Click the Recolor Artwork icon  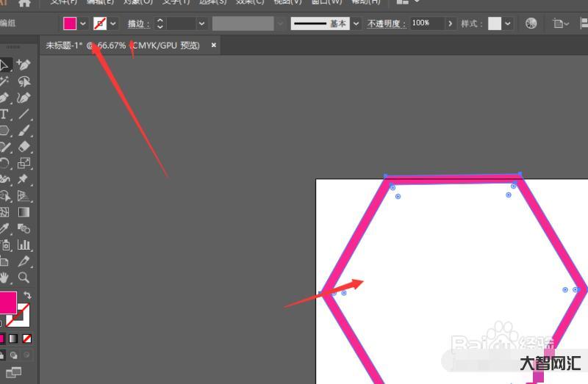531,23
